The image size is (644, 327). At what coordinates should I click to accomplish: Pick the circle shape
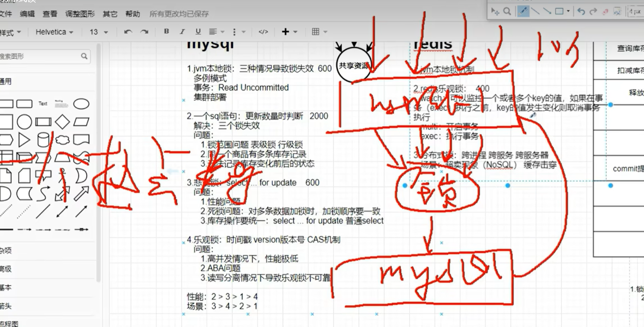[x=24, y=122]
